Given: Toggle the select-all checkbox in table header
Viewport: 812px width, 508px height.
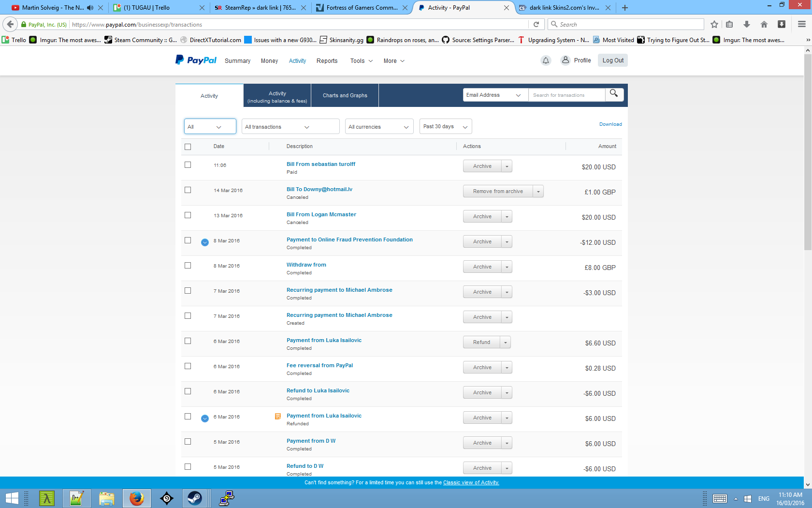Looking at the screenshot, I should pos(188,147).
